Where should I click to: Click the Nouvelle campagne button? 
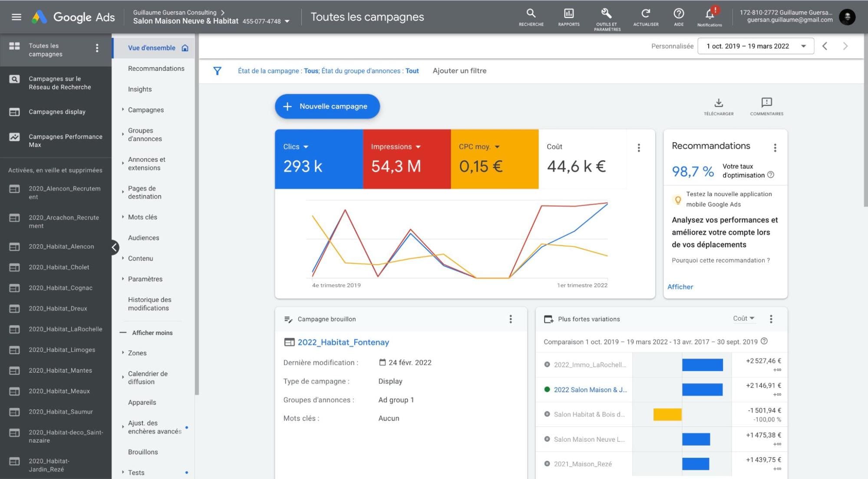pos(327,106)
